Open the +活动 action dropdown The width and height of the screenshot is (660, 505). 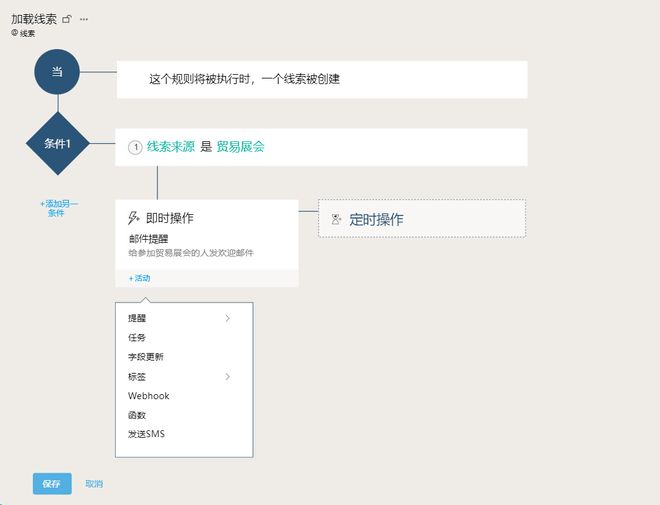click(x=139, y=278)
